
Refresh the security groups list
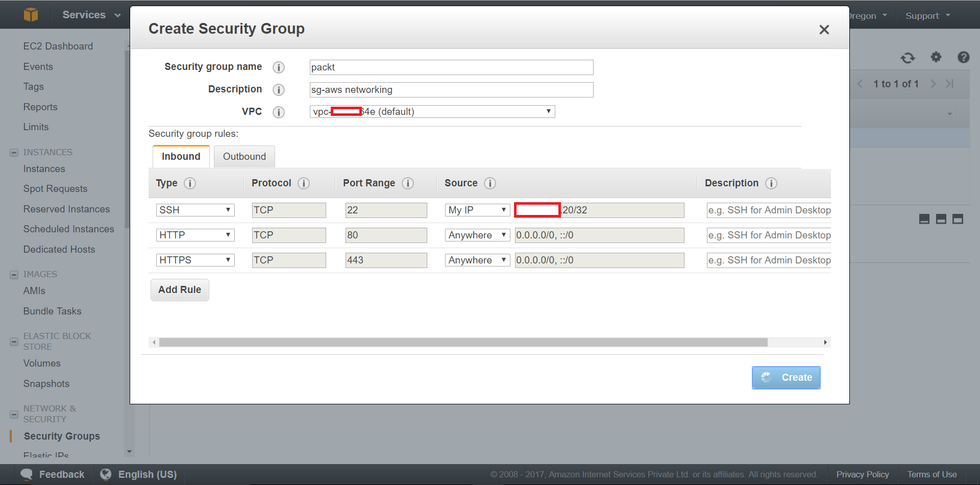908,58
